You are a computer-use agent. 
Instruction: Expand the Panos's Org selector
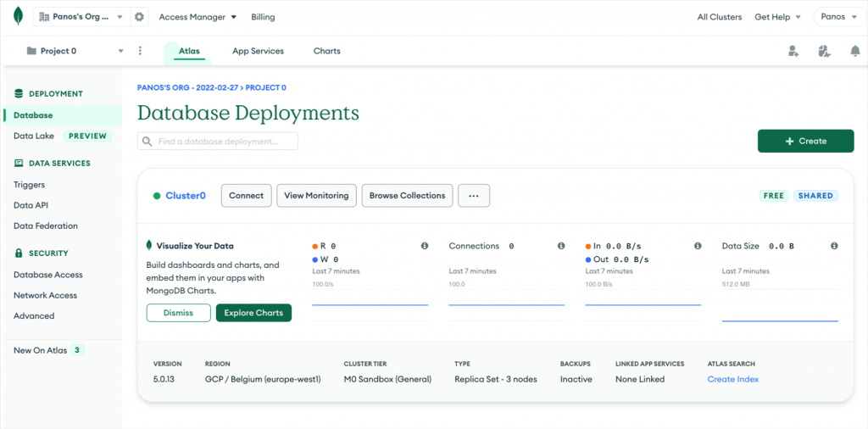(82, 17)
